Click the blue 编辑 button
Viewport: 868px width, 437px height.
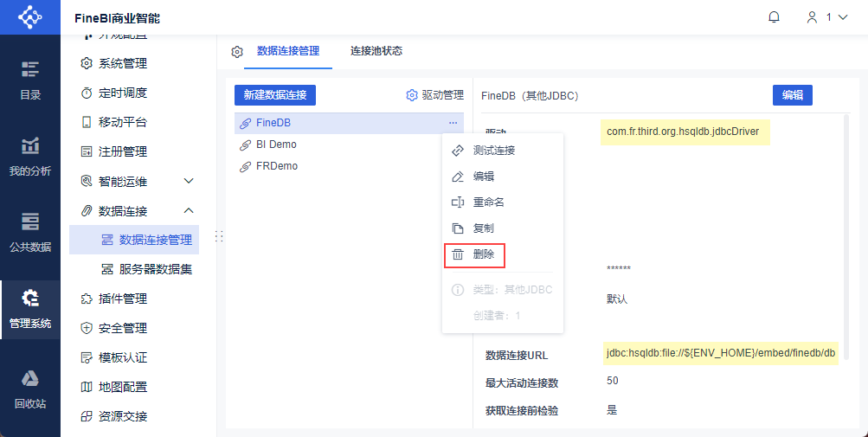[x=792, y=95]
